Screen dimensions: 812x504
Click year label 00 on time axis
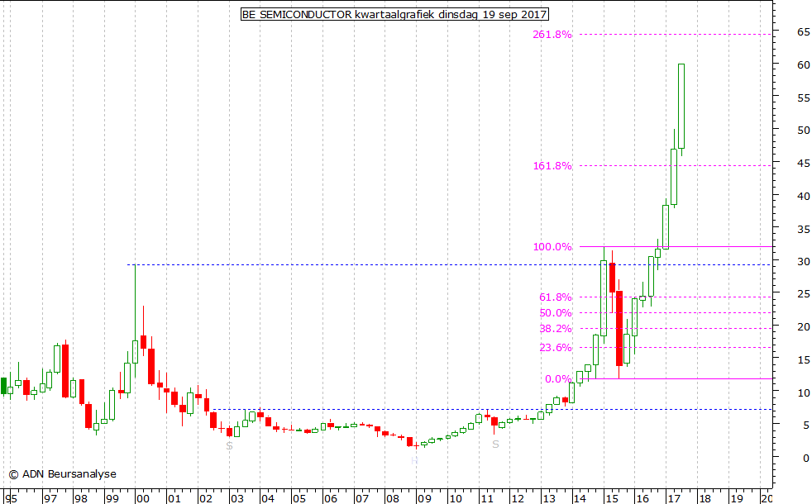coord(143,499)
